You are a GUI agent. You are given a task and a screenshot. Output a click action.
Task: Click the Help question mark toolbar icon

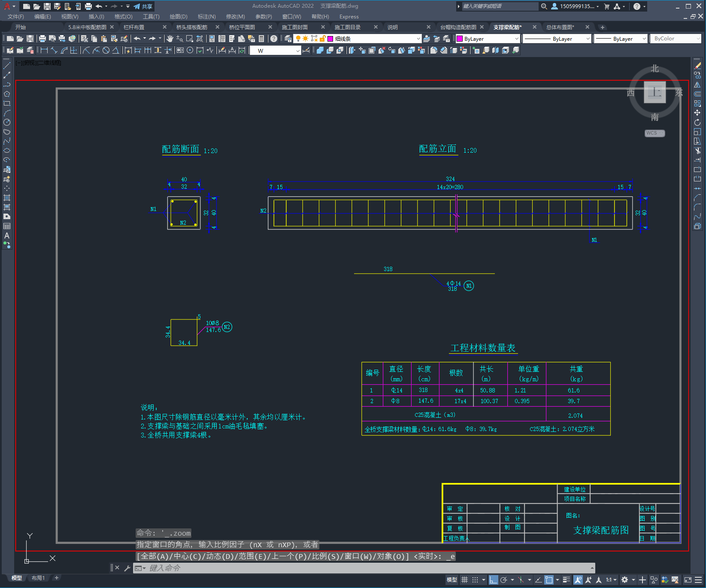274,39
